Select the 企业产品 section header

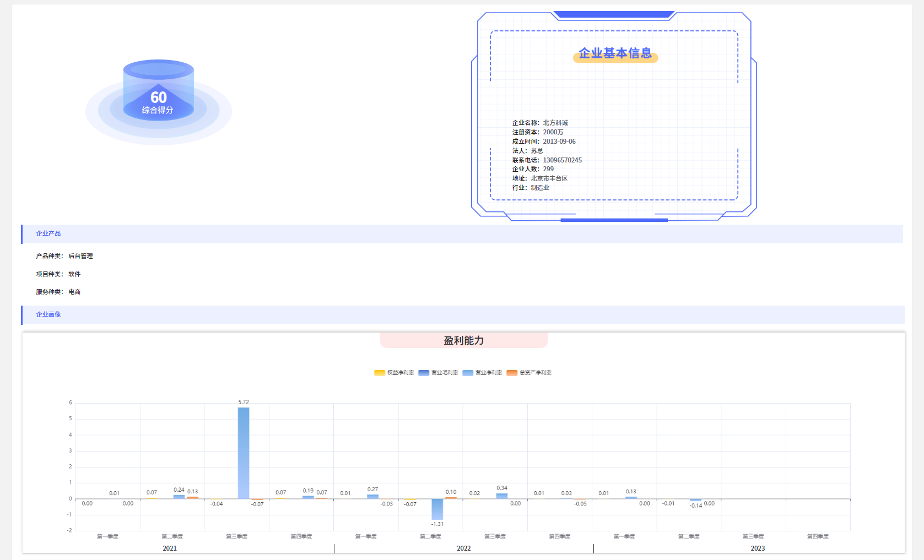[x=48, y=233]
